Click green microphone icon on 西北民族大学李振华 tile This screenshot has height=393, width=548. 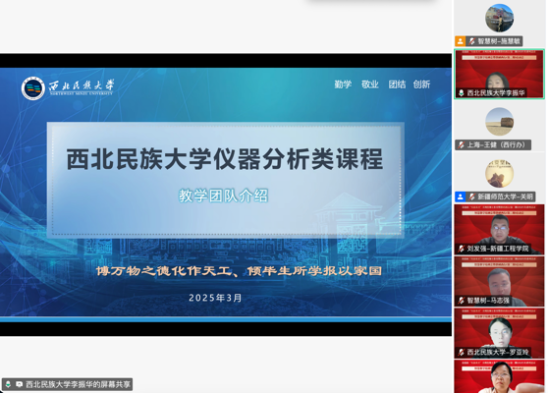(x=461, y=93)
